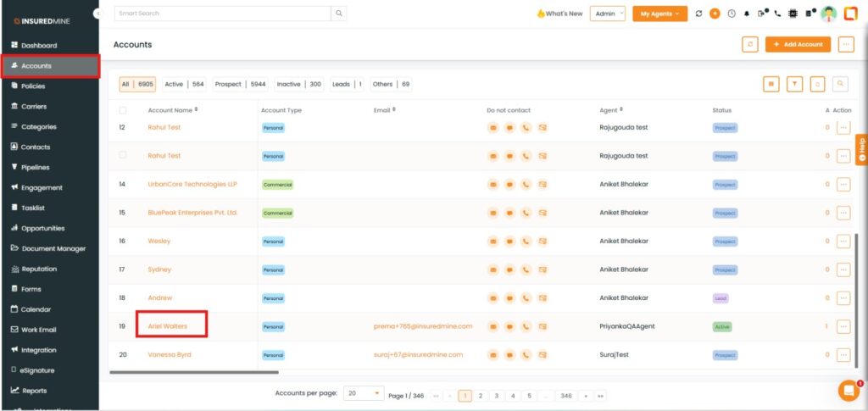Check the second Rahul Test row checkbox
The image size is (868, 411).
tap(123, 155)
